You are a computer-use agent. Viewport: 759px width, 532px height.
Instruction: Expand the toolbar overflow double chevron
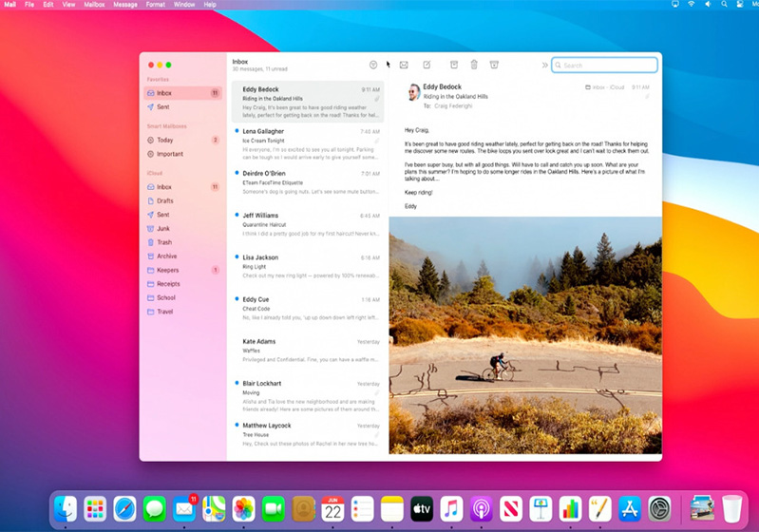[x=544, y=66]
